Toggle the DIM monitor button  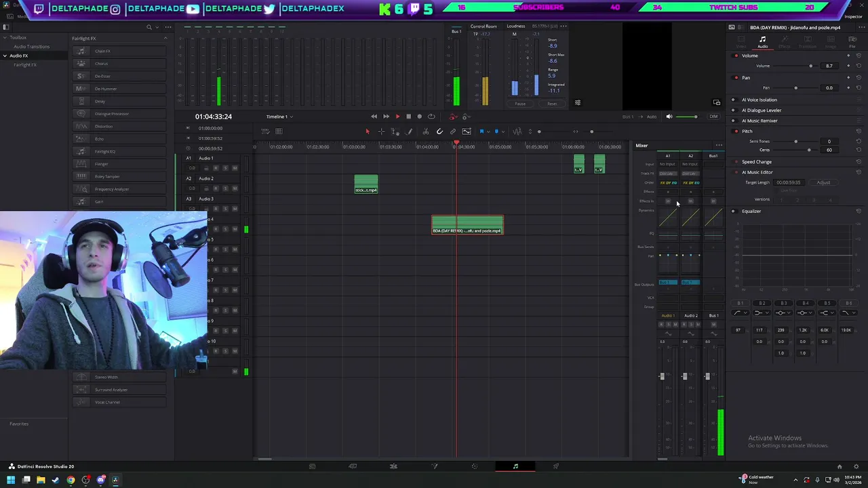(x=713, y=117)
